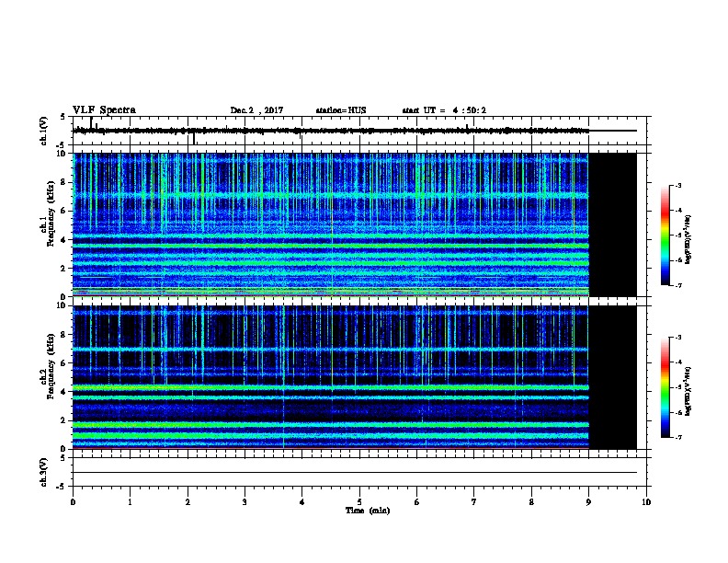This screenshot has height=563, width=728.
Task: Click the "VLF Spectra" plot title
Action: pos(104,110)
